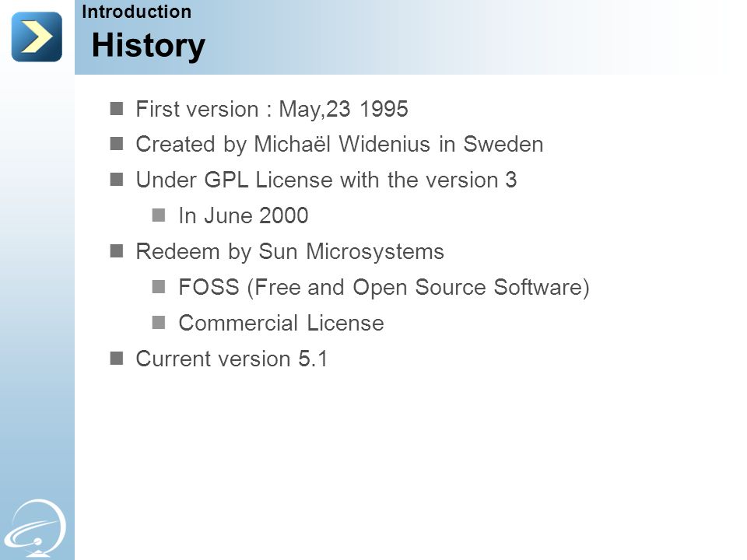This screenshot has width=747, height=560.
Task: Click the bullet before 'First version'
Action: coord(117,109)
